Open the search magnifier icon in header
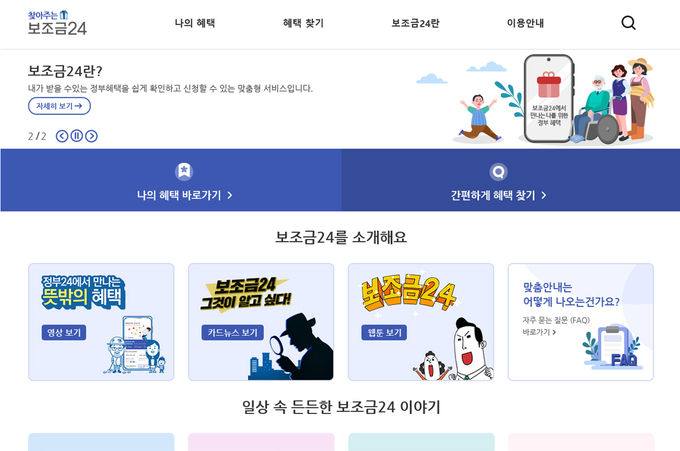Image resolution: width=680 pixels, height=451 pixels. click(628, 23)
